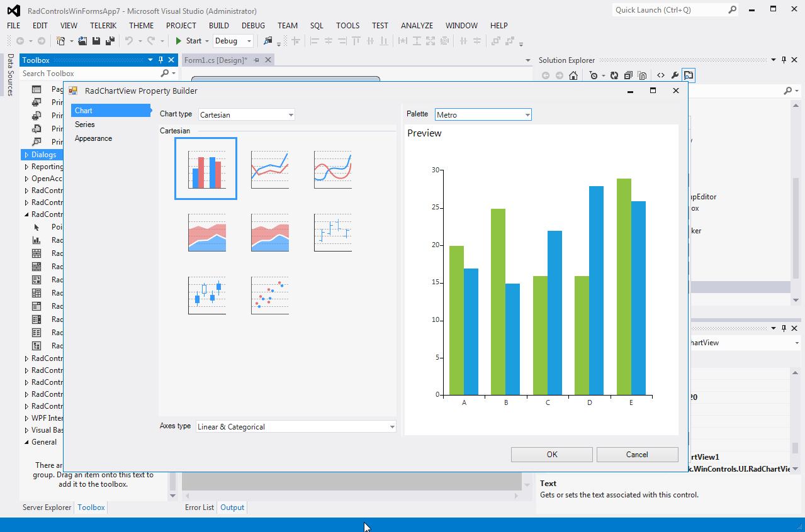The image size is (805, 532).
Task: Select Chart page in Property Builder
Action: (x=110, y=111)
